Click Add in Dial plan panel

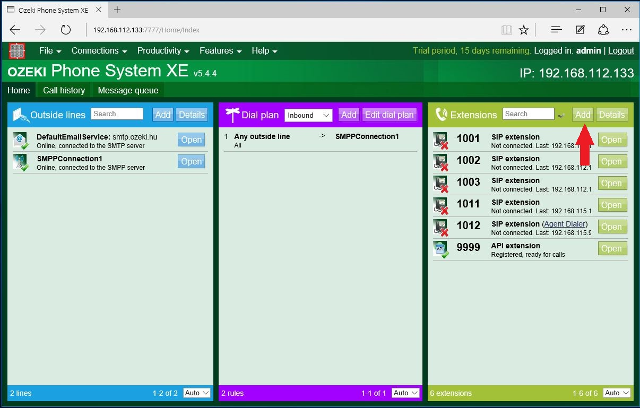[x=349, y=115]
